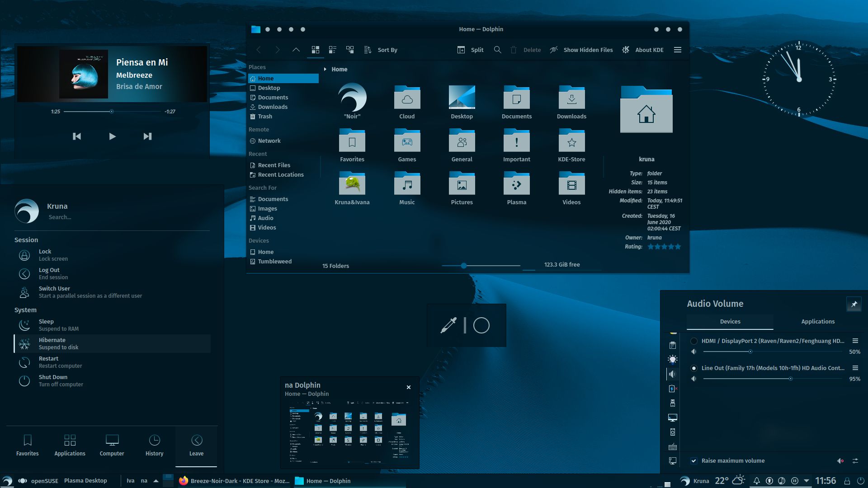Switch Dolphin to icons view mode
The height and width of the screenshot is (488, 868).
click(316, 50)
